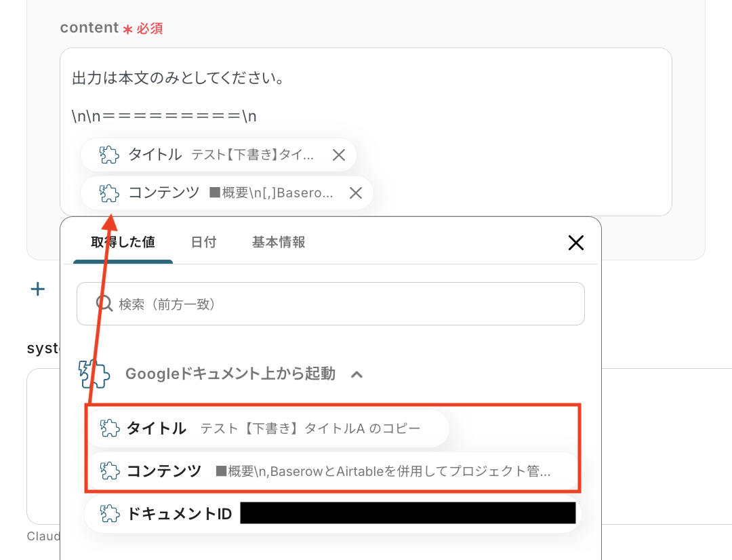Switch to the 日付 tab
732x560 pixels.
pos(204,241)
